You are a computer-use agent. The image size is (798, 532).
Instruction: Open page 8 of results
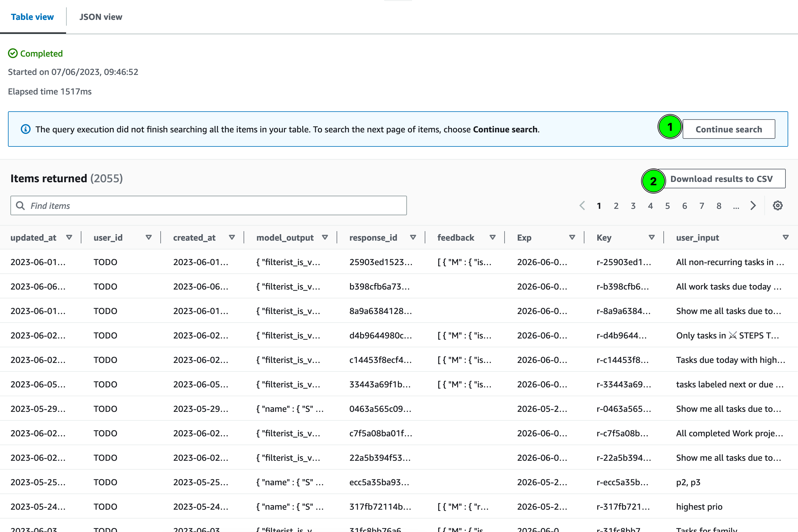tap(719, 205)
